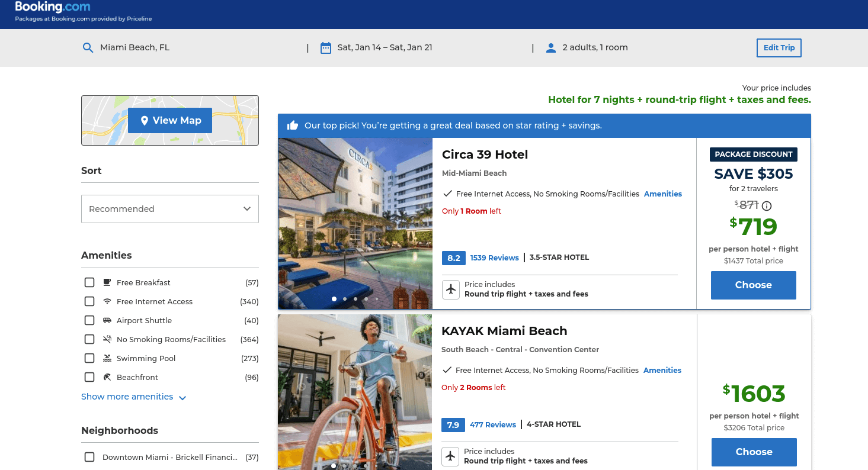Image resolution: width=868 pixels, height=470 pixels.
Task: Click the "4-STAR HOTEL" label
Action: pyautogui.click(x=554, y=425)
